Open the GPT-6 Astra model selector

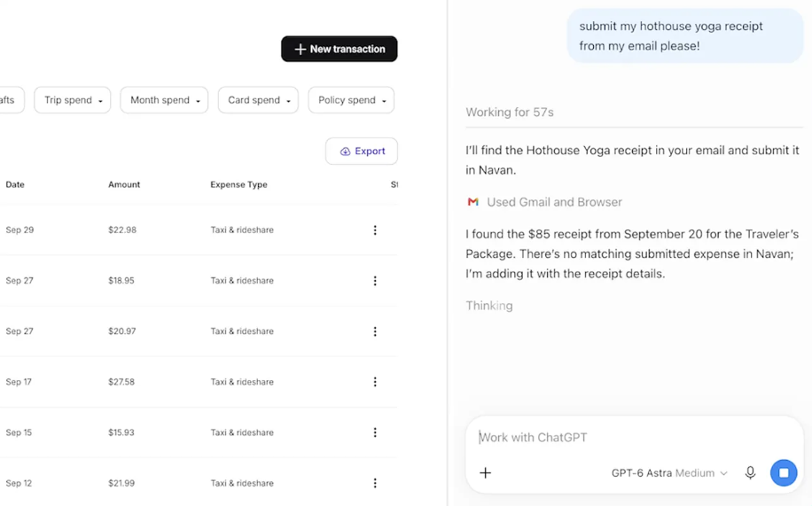669,473
